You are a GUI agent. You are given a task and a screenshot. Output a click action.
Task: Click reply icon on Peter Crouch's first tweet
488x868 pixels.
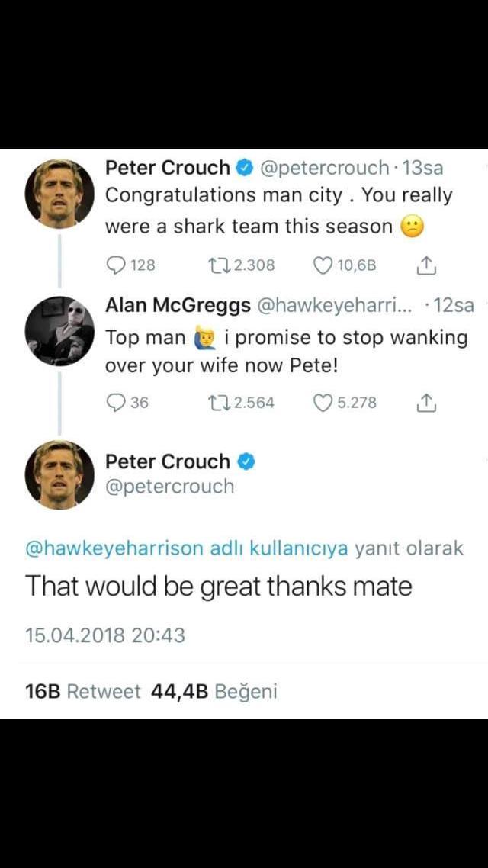tap(116, 265)
